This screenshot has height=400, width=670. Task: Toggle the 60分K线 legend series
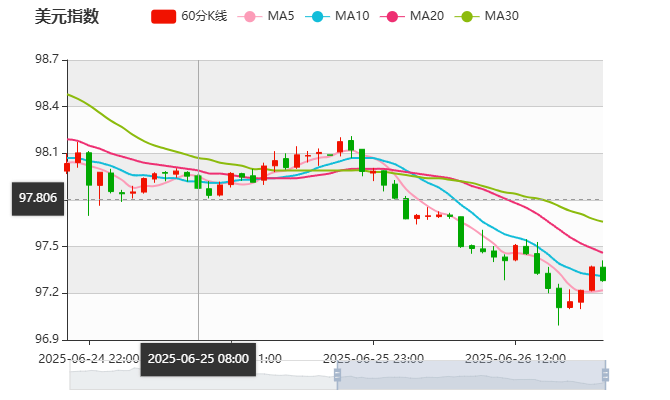[189, 16]
